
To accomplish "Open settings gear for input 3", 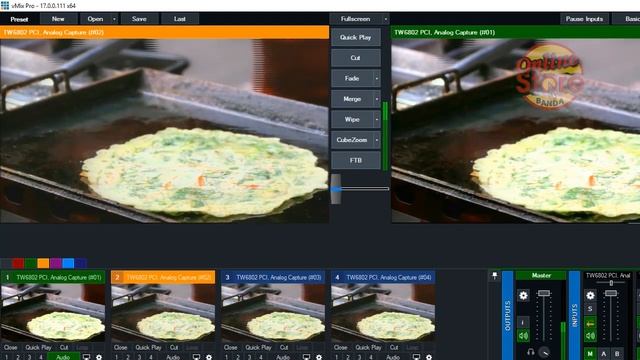I will (319, 357).
